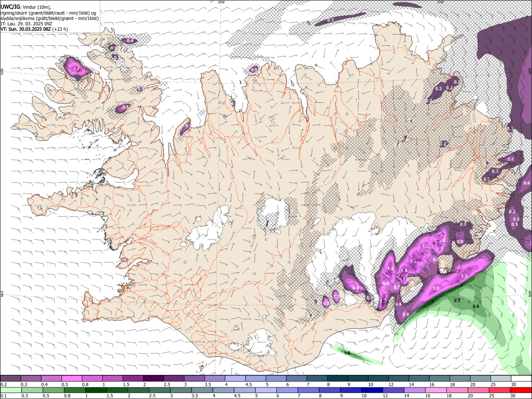The image size is (532, 399).
Task: Click the 0.5–0.8 bright pink snow legend swatch
Action: click(x=71, y=378)
